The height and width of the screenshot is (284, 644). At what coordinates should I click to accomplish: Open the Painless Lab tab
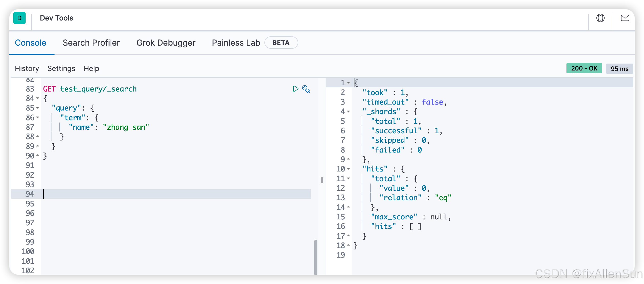[236, 43]
